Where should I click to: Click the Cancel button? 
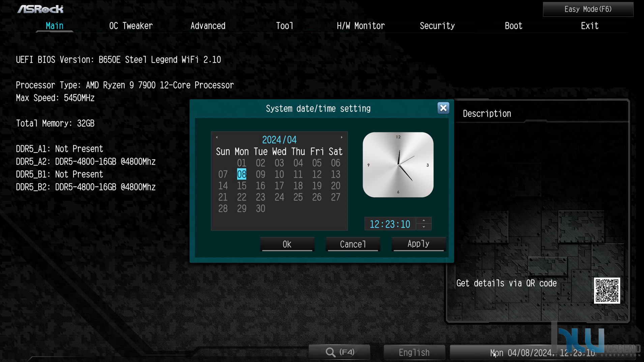[353, 244]
